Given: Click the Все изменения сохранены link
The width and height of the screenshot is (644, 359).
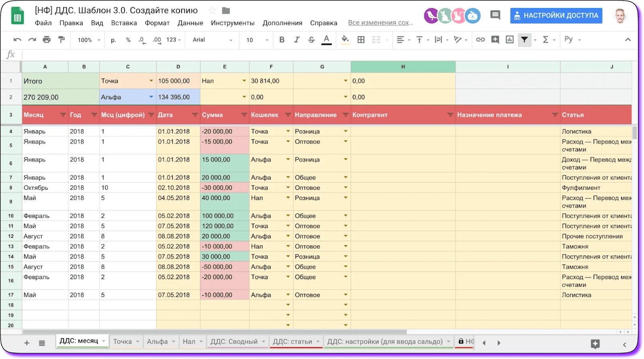Looking at the screenshot, I should pyautogui.click(x=380, y=23).
